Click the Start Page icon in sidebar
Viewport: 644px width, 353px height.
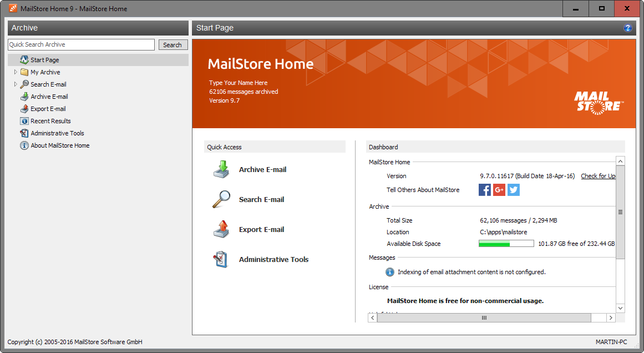tap(24, 60)
